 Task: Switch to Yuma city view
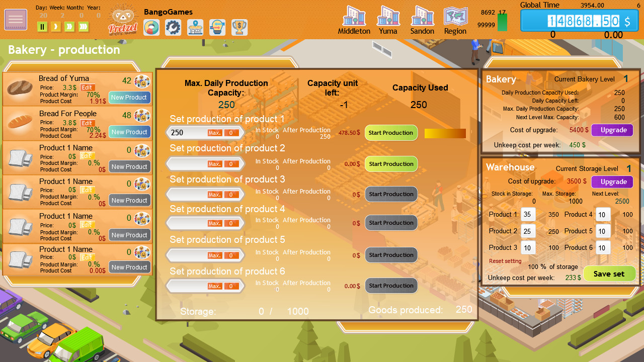coord(388,20)
